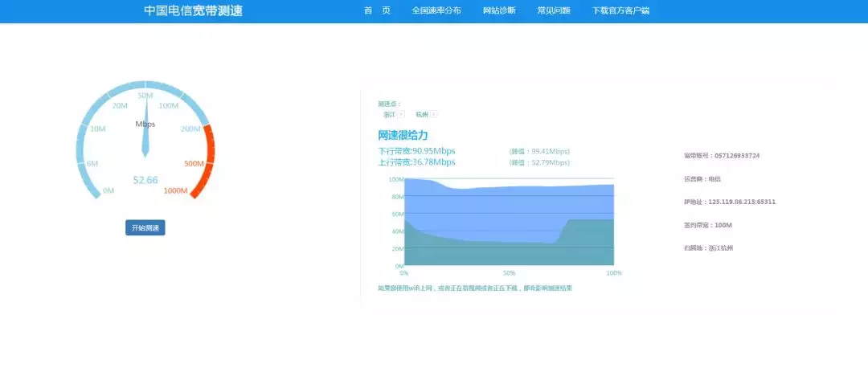The image size is (868, 368).
Task: Click the wifi notice text below chart
Action: click(x=475, y=288)
